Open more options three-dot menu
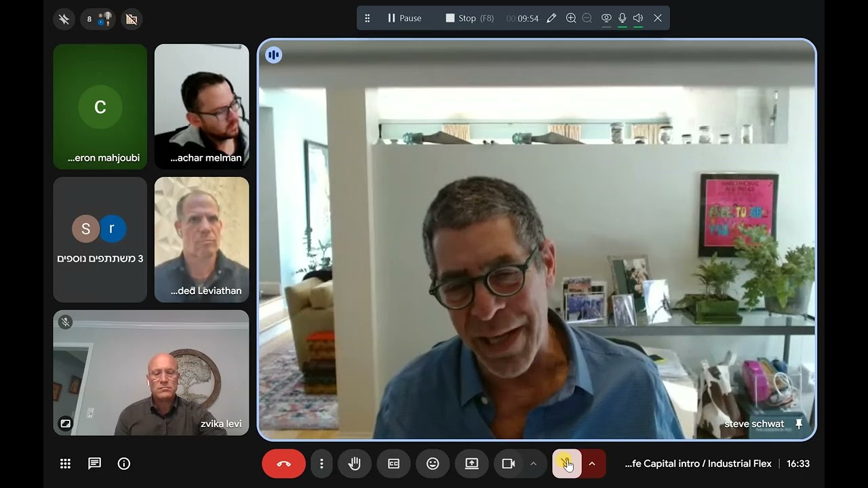868x488 pixels. coord(321,464)
